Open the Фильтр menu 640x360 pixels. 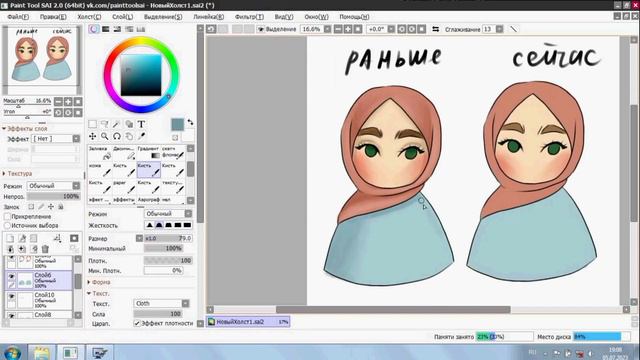point(249,17)
